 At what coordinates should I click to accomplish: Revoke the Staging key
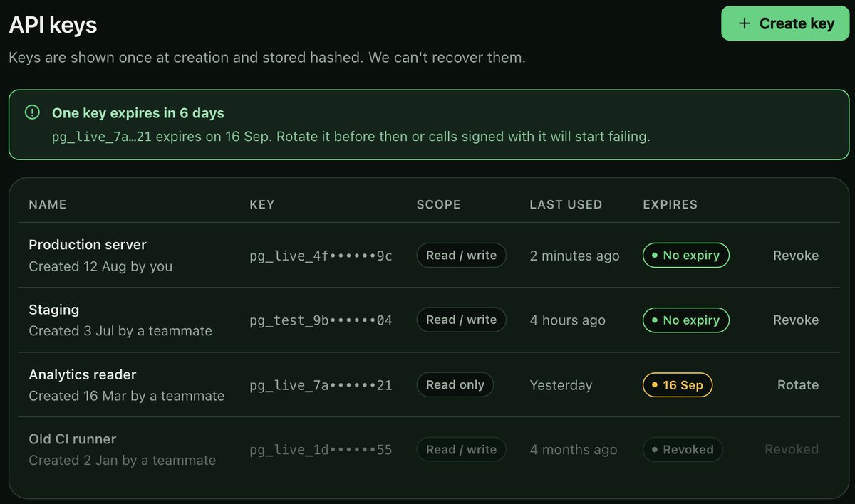point(796,320)
